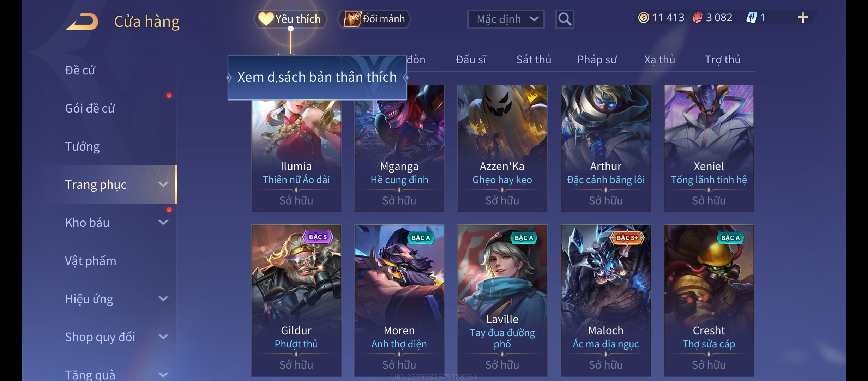
Task: Open Gói đề cử menu item
Action: pos(90,108)
